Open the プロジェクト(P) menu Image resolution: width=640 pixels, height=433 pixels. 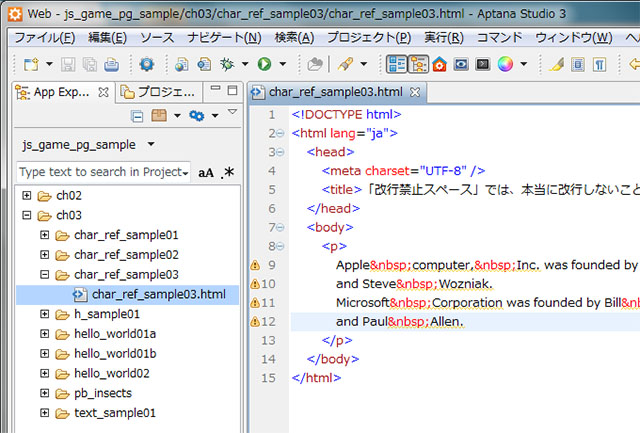(369, 38)
